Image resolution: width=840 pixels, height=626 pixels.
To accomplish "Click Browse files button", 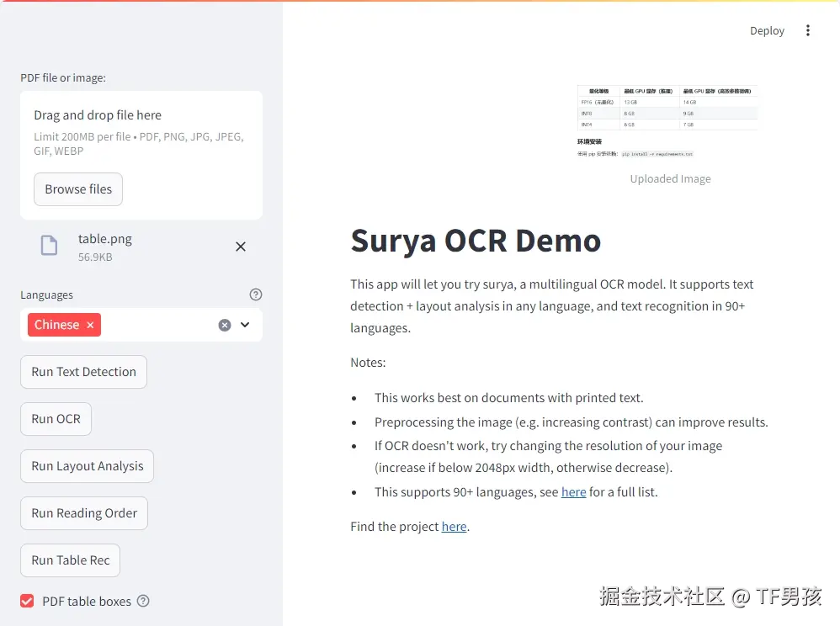I will click(x=78, y=189).
